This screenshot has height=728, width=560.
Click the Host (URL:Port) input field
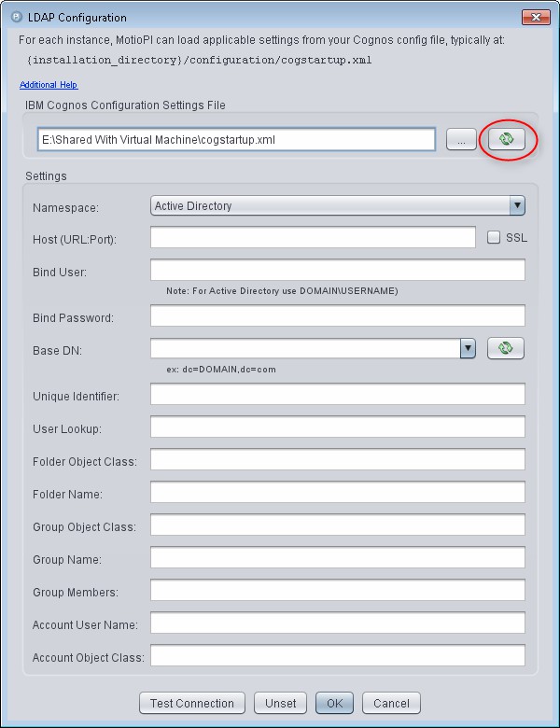(313, 237)
